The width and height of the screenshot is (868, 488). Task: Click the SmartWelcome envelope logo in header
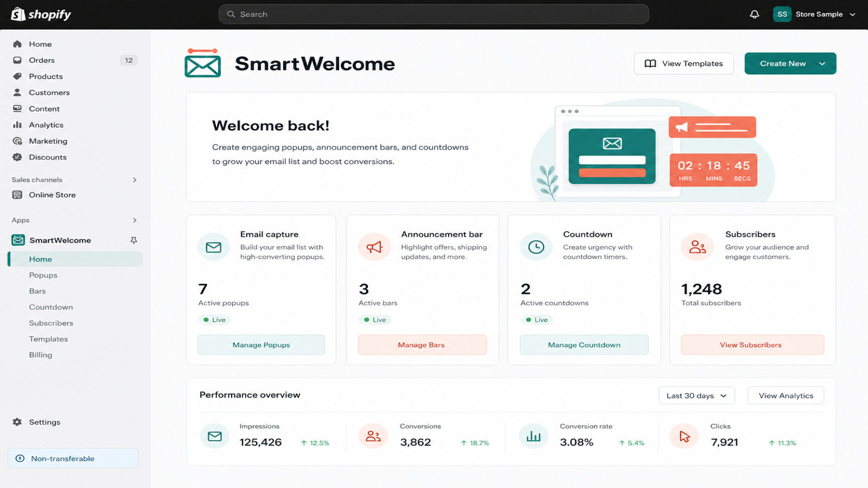tap(202, 63)
